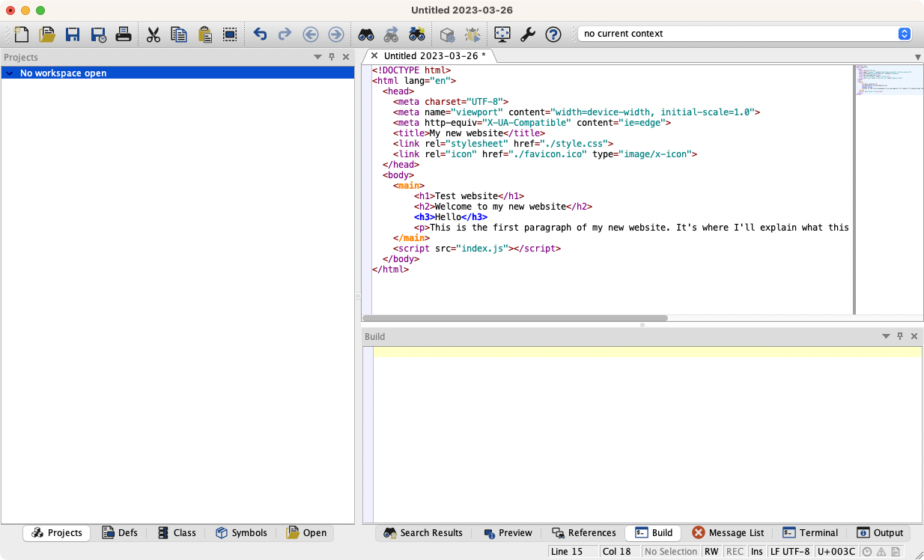Open the editor tab list dropdown arrow
The image size is (924, 560).
coord(918,57)
